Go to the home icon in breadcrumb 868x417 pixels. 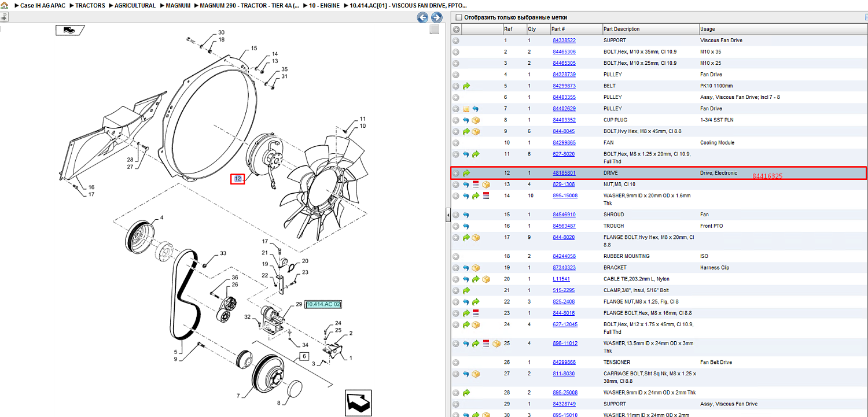tap(5, 5)
